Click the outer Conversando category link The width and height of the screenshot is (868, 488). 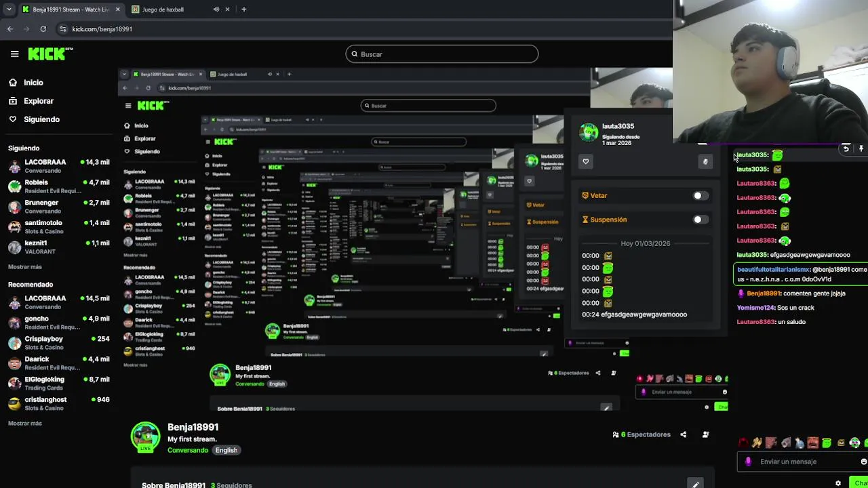tap(188, 450)
